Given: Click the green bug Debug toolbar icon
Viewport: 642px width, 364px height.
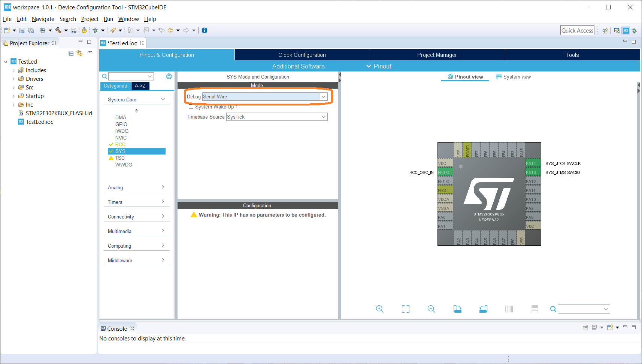Looking at the screenshot, I should point(96,30).
